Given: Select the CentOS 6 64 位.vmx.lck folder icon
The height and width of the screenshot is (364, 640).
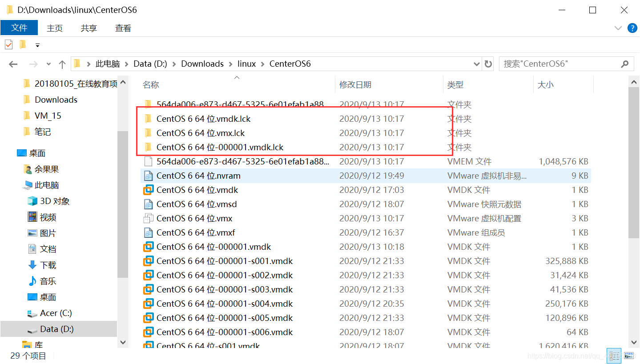Looking at the screenshot, I should coord(148,133).
